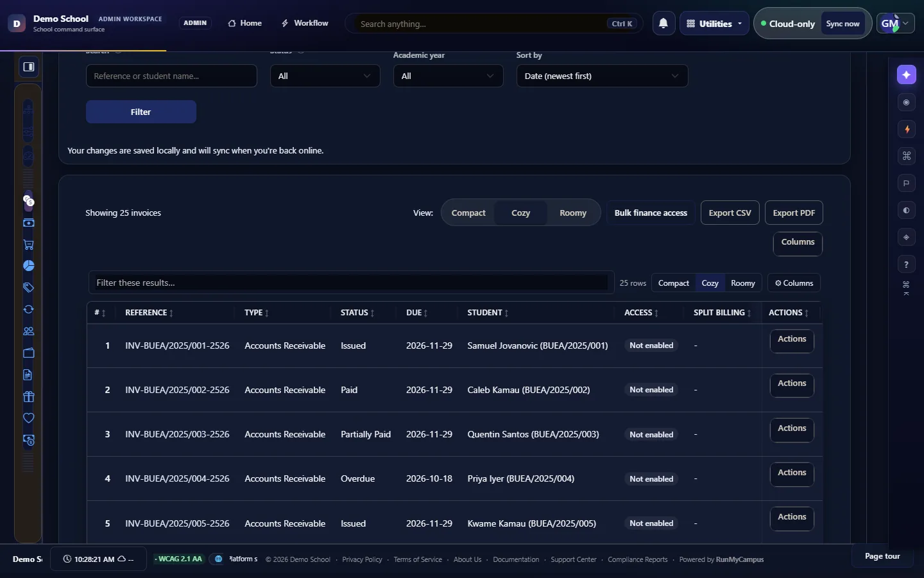Open the shopping cart sidebar icon
The height and width of the screenshot is (578, 924).
[28, 245]
